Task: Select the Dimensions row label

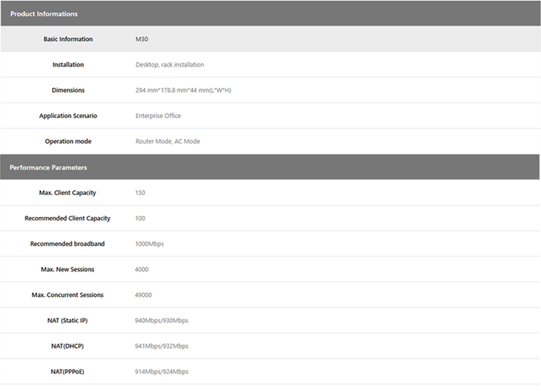Action: point(68,90)
